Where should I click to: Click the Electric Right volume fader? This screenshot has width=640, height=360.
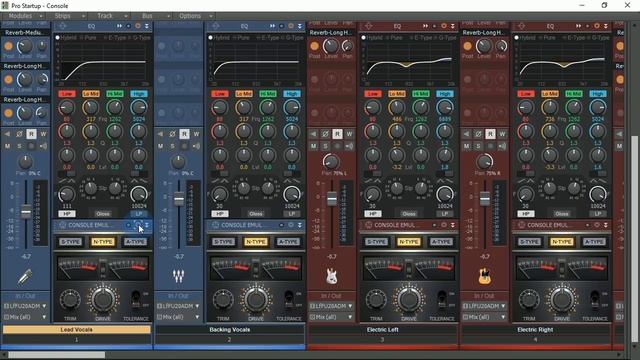(484, 199)
